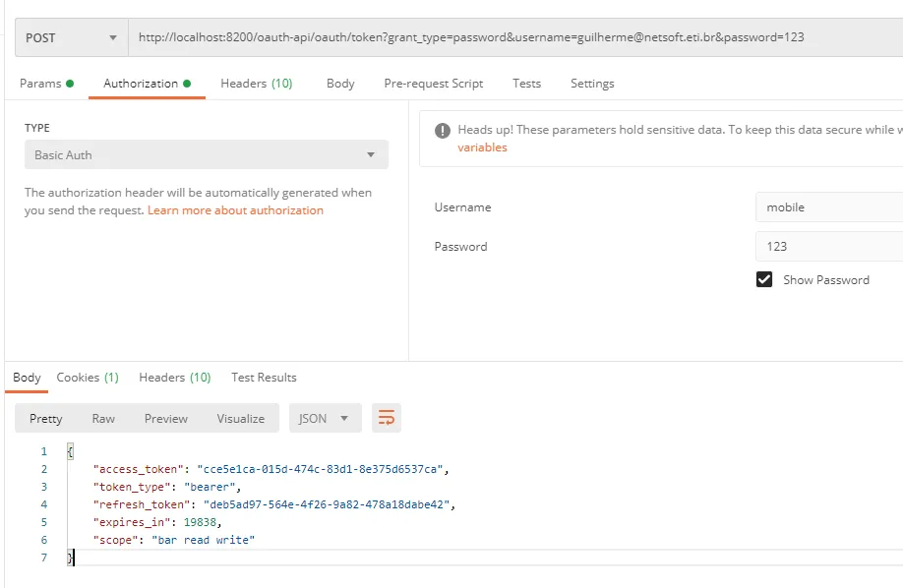Viewport: 903px width, 588px height.
Task: Click the access_token value in response
Action: pyautogui.click(x=320, y=469)
